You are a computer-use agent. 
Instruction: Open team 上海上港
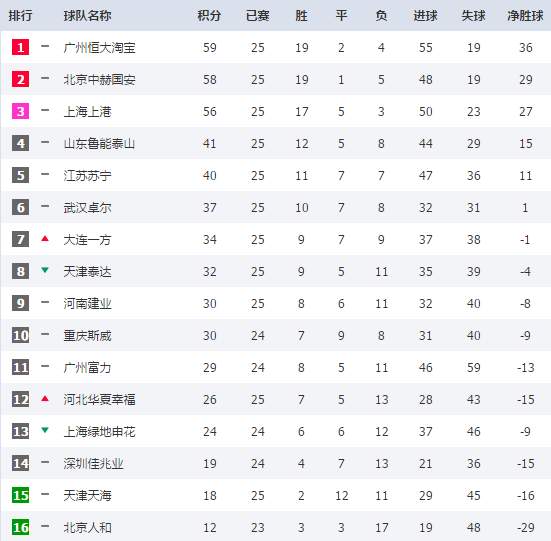pos(87,112)
